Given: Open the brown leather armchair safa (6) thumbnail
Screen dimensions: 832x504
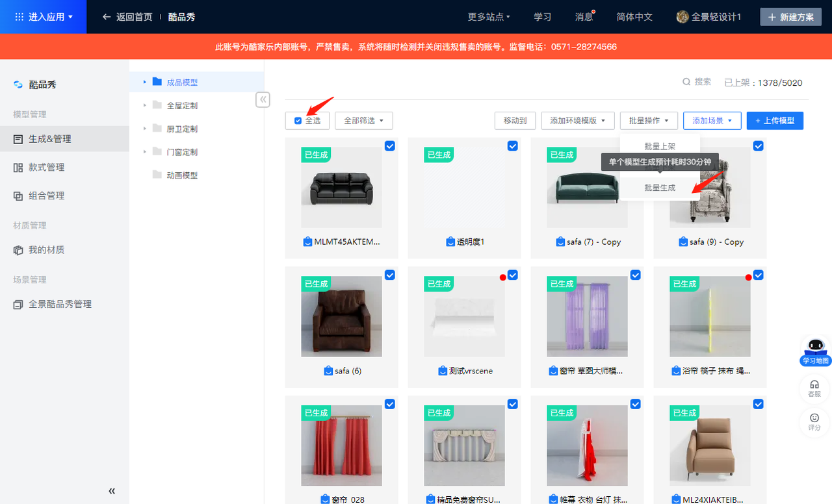Looking at the screenshot, I should coord(341,316).
